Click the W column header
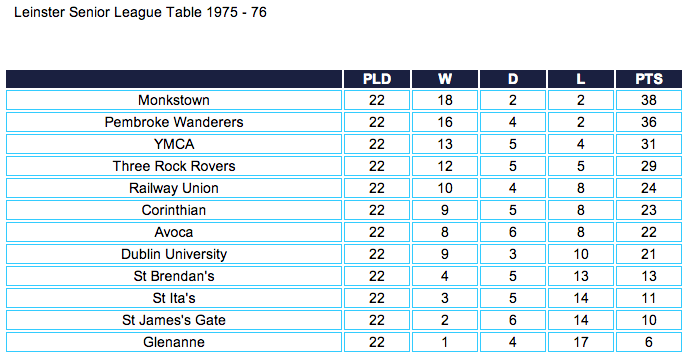The width and height of the screenshot is (687, 364). [x=445, y=79]
